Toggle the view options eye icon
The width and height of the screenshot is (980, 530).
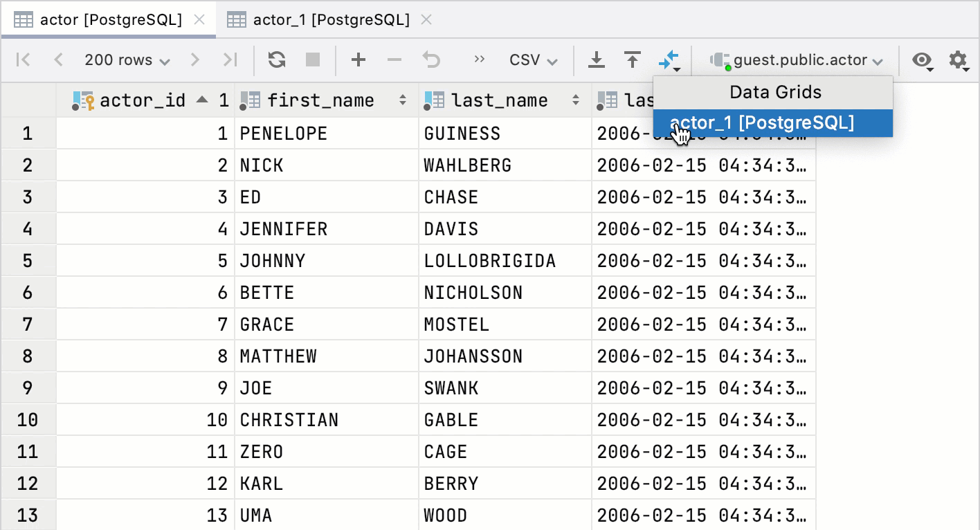(922, 60)
